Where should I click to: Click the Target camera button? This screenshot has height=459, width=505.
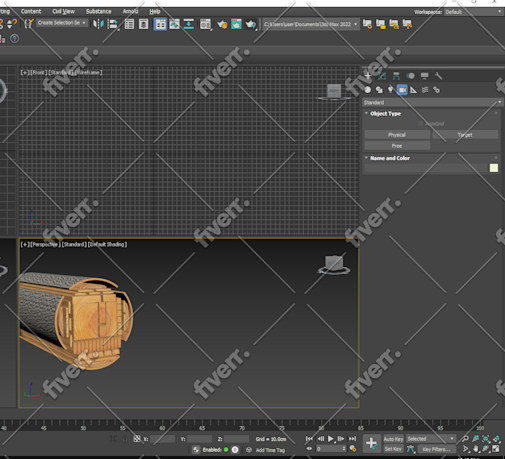coord(465,135)
